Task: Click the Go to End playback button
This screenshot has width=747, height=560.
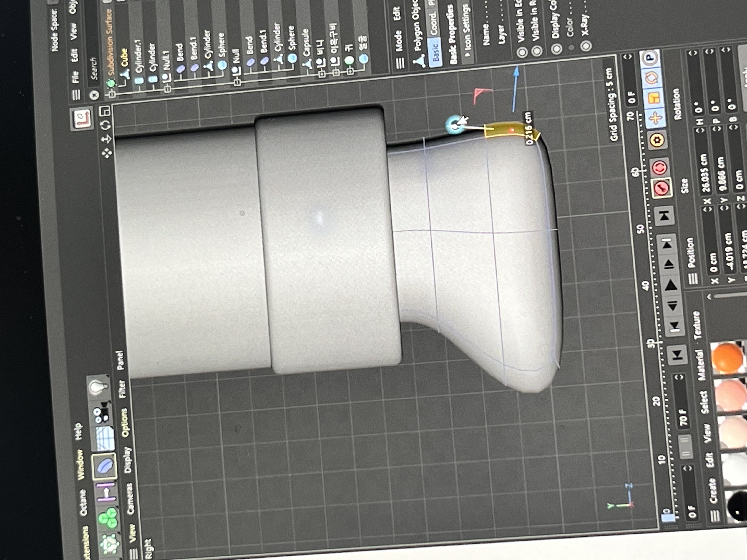Action: [664, 216]
